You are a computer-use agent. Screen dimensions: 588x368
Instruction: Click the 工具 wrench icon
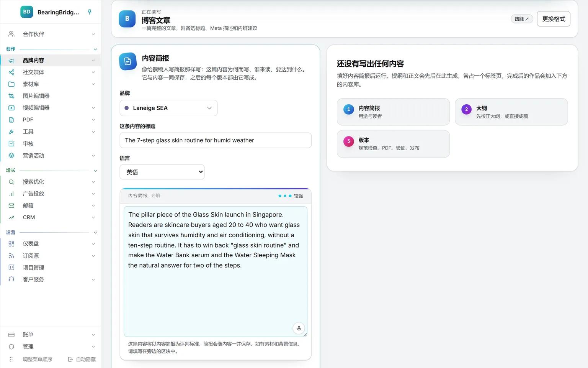(11, 131)
